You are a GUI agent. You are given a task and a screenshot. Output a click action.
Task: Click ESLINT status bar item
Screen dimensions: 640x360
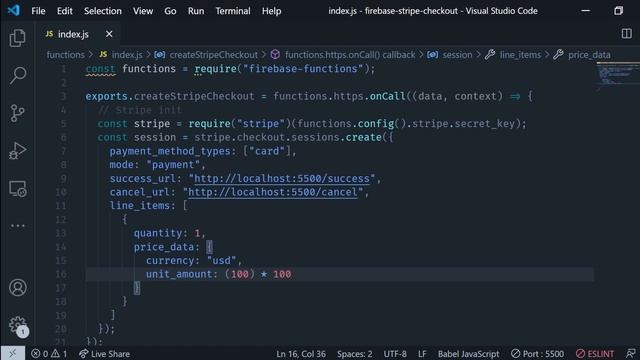[595, 354]
